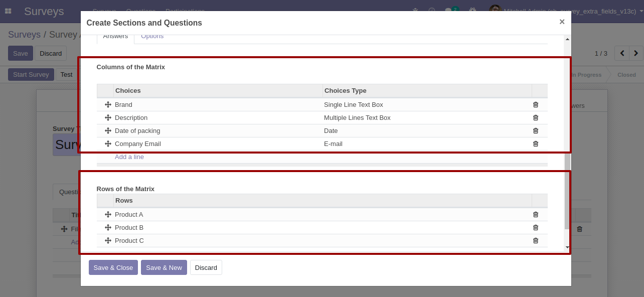Select the Answers tab
This screenshot has width=644, height=297.
pos(115,37)
